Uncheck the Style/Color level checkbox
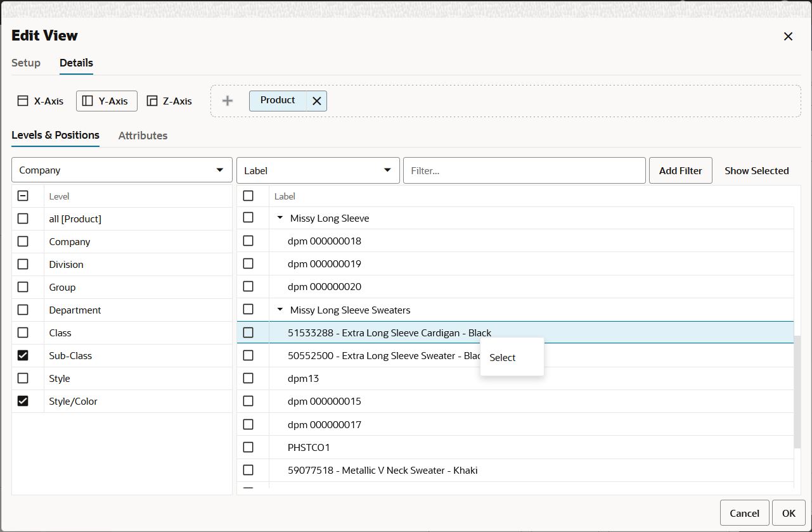This screenshot has height=532, width=812. coord(23,401)
